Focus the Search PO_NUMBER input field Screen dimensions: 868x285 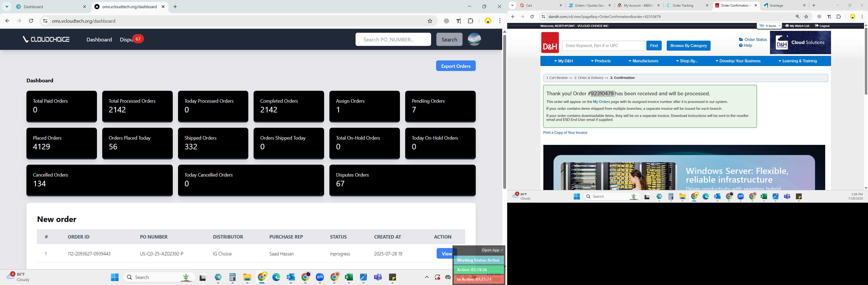point(393,39)
